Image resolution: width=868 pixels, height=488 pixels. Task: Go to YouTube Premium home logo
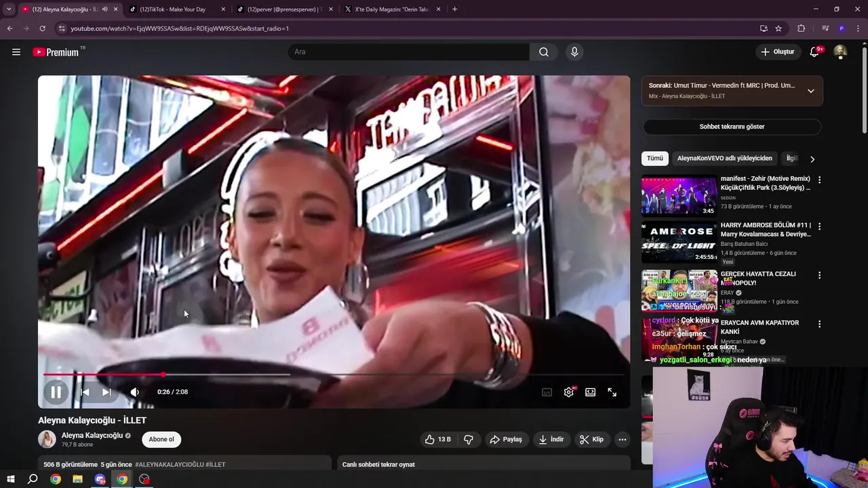click(x=56, y=52)
